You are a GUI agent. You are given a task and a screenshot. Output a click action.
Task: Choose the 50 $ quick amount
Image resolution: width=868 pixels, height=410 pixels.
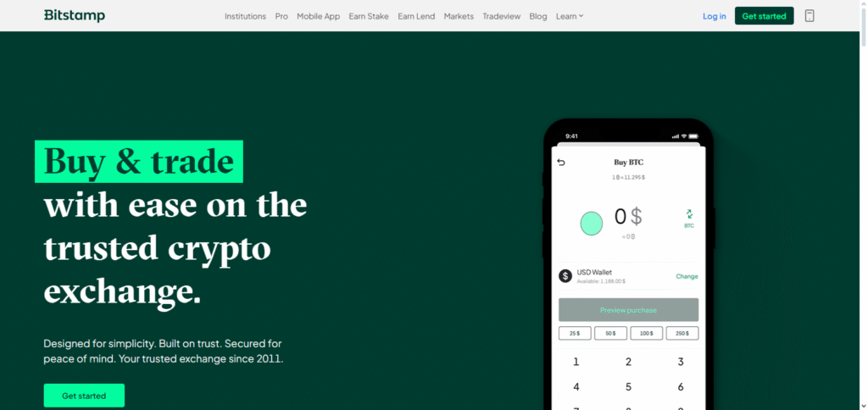(610, 333)
